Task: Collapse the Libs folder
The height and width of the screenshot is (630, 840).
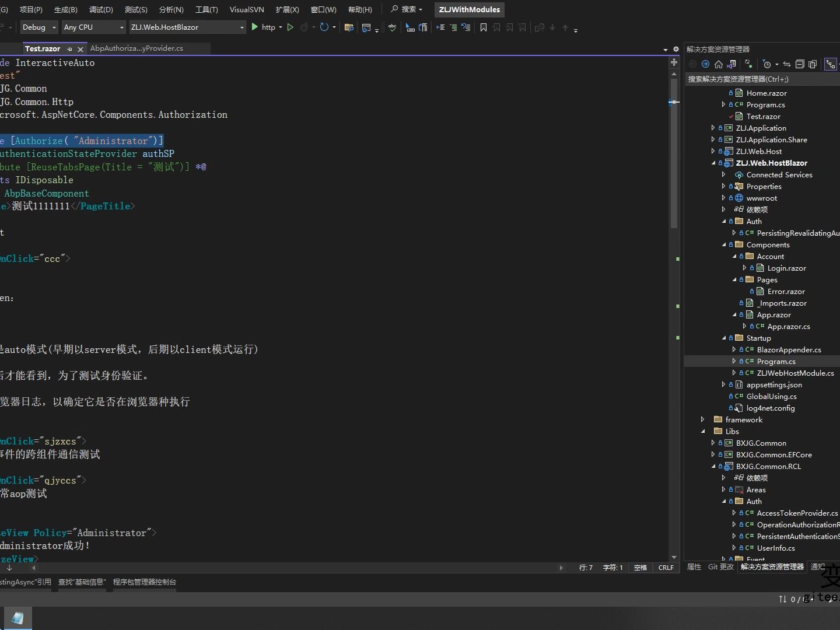Action: tap(703, 432)
